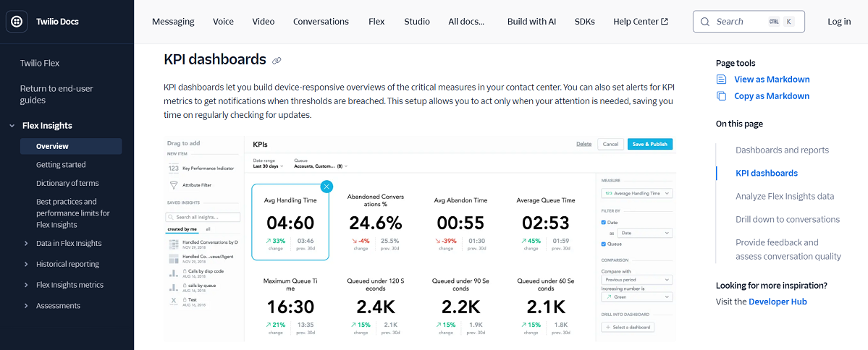Click the external link icon beside Help Center

(x=665, y=22)
